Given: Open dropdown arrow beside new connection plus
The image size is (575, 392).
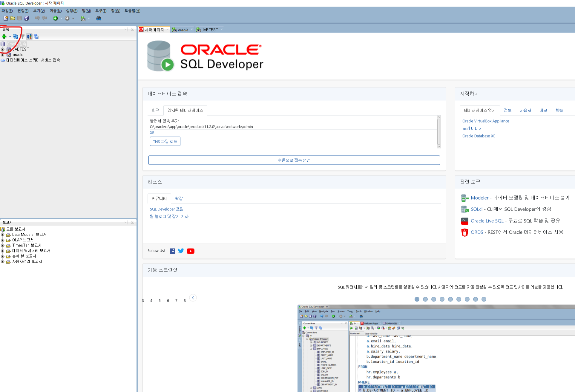Looking at the screenshot, I should [x=10, y=36].
